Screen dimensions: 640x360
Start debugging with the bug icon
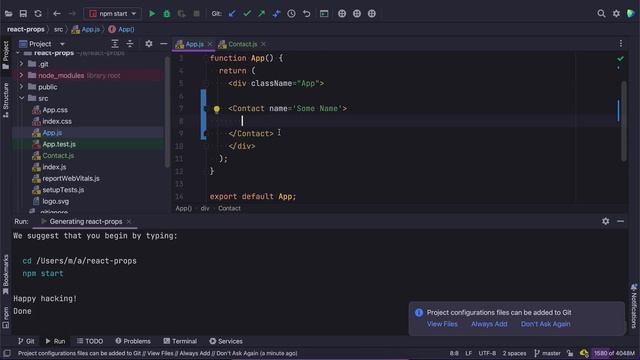pos(167,13)
